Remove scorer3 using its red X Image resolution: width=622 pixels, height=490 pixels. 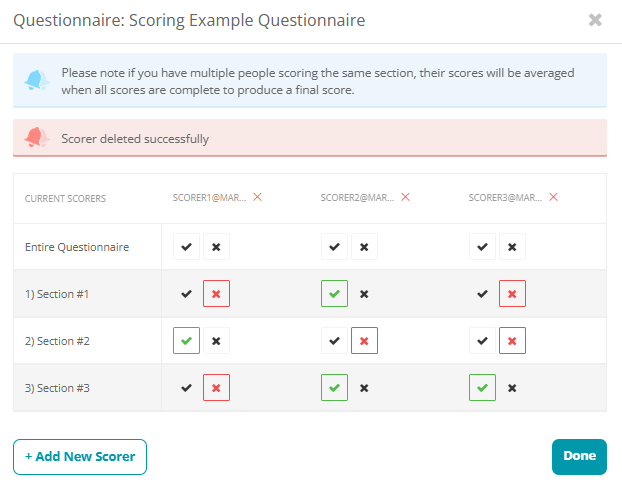(553, 197)
